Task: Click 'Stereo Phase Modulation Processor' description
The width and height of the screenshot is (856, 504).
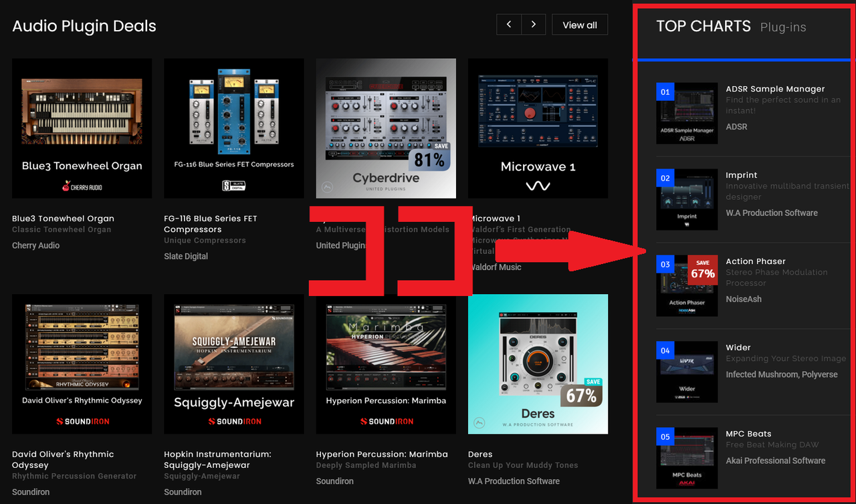Action: click(x=776, y=277)
